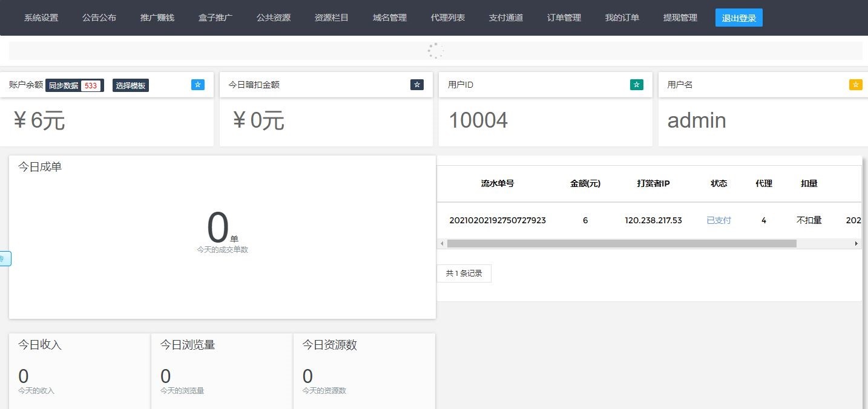Open the 盒子推广 menu
Viewport: 868px width, 409px height.
[215, 18]
